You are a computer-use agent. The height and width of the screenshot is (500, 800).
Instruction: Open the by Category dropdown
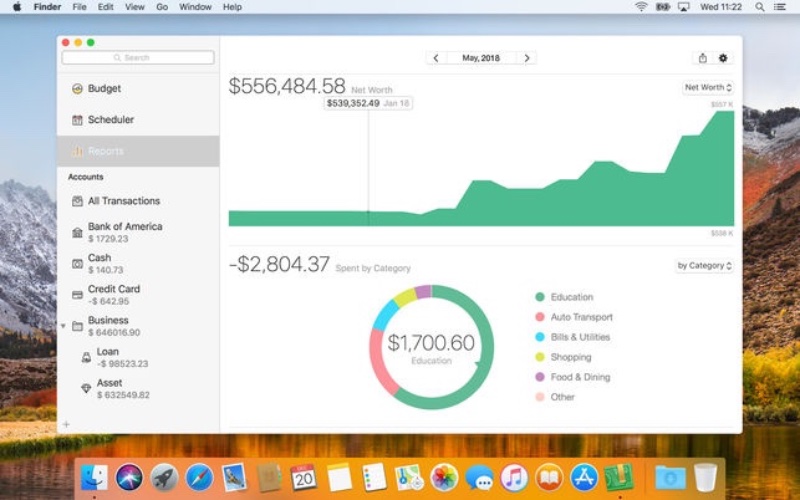pos(705,266)
